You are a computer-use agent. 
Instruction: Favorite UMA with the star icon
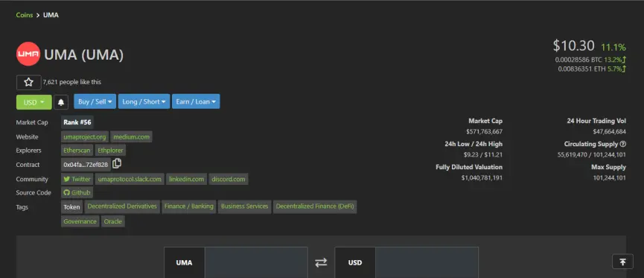[x=29, y=82]
